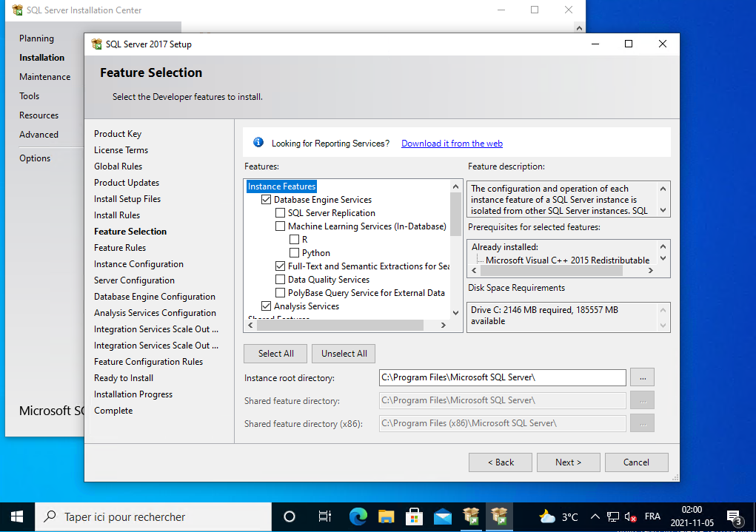Open the Tools section in sidebar
Image resolution: width=756 pixels, height=532 pixels.
click(30, 96)
